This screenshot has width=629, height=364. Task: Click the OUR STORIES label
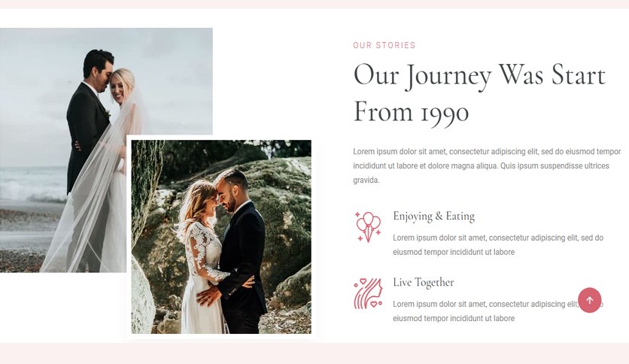click(384, 45)
